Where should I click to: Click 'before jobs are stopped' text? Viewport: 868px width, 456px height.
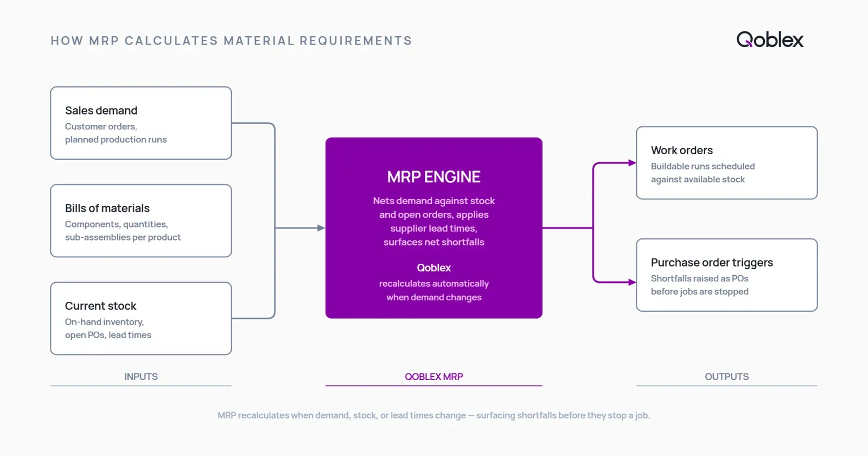tap(699, 292)
